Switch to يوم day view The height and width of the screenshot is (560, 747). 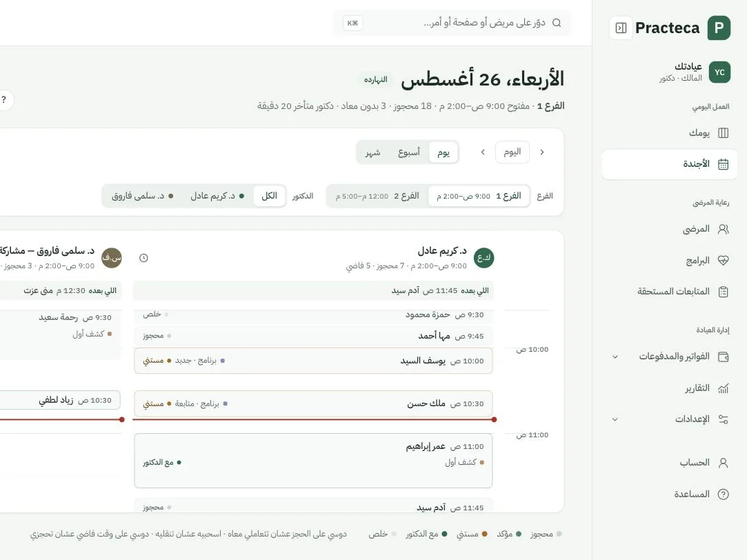click(444, 152)
